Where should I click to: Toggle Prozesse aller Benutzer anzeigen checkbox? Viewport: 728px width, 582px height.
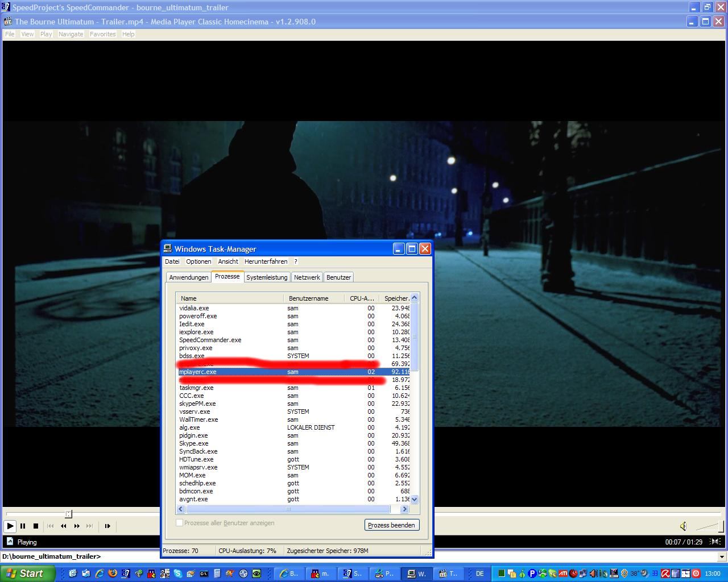click(x=180, y=523)
